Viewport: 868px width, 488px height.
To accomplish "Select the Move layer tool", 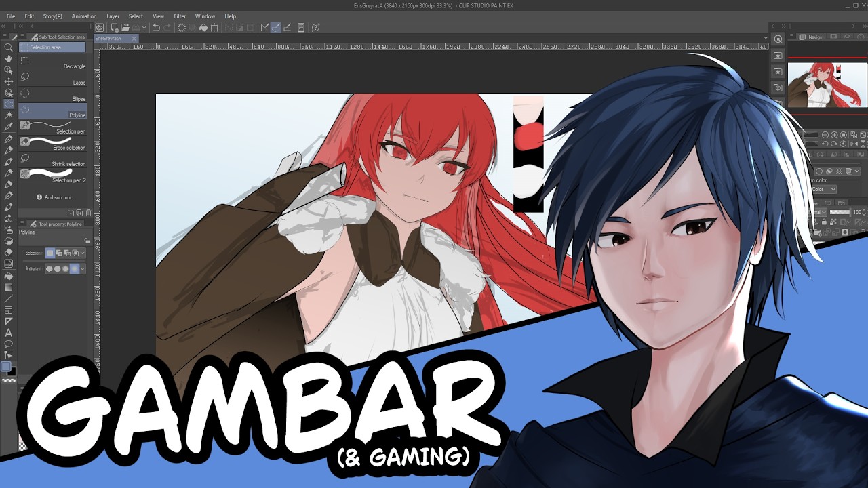I will (x=8, y=81).
